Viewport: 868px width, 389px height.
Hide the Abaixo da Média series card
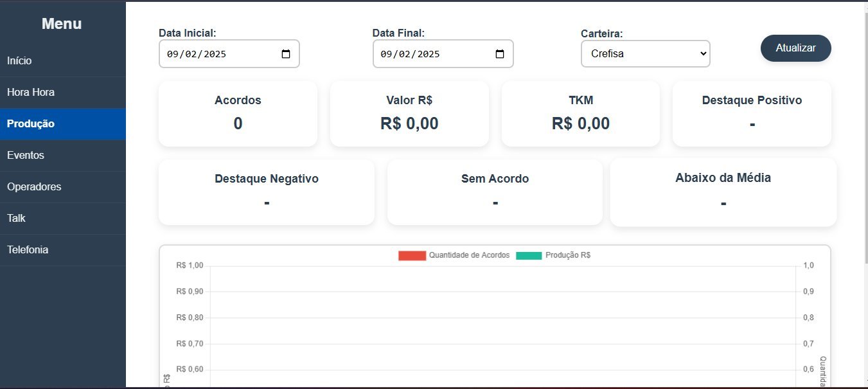(x=723, y=192)
